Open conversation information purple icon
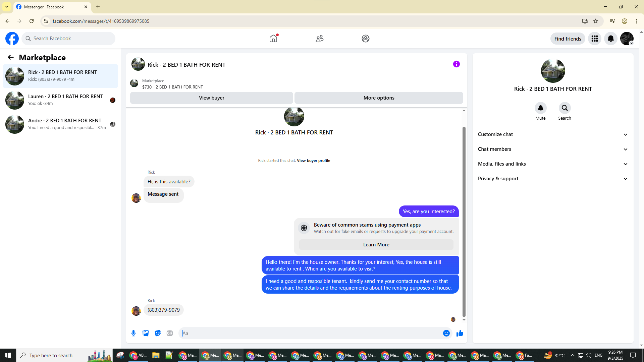The height and width of the screenshot is (362, 644). (457, 64)
